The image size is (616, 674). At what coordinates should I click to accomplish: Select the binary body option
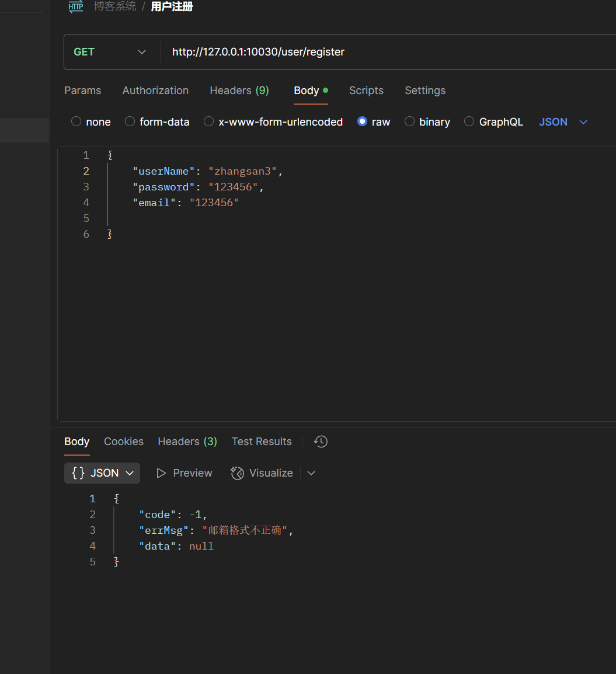427,122
